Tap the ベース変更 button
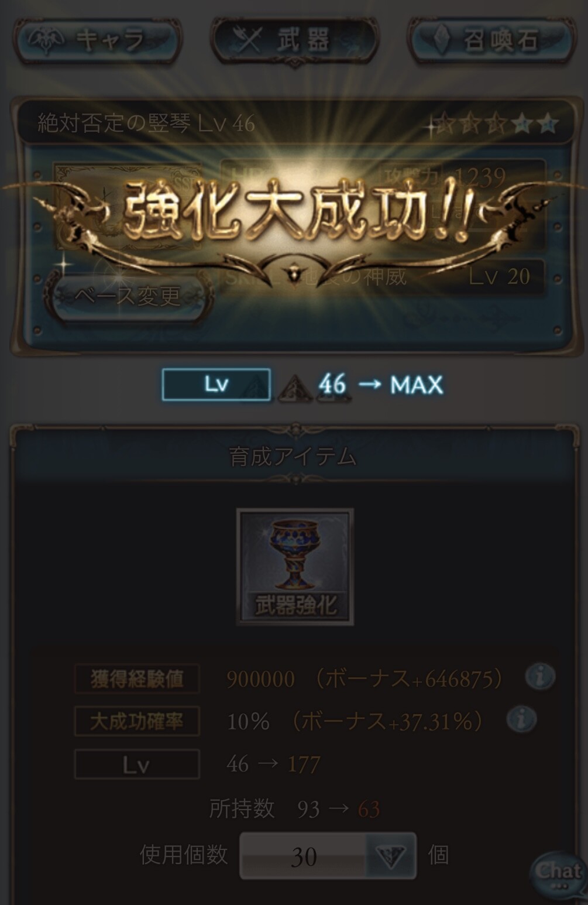Image resolution: width=588 pixels, height=905 pixels. pyautogui.click(x=128, y=296)
